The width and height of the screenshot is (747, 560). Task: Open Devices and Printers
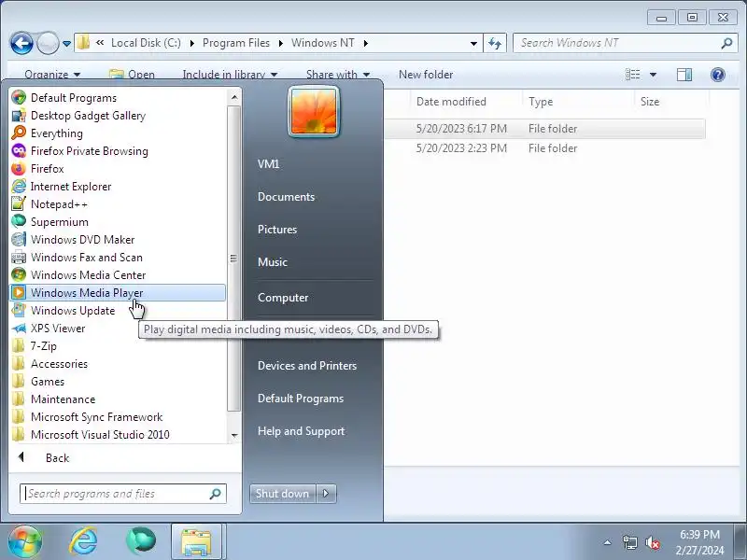coord(307,365)
